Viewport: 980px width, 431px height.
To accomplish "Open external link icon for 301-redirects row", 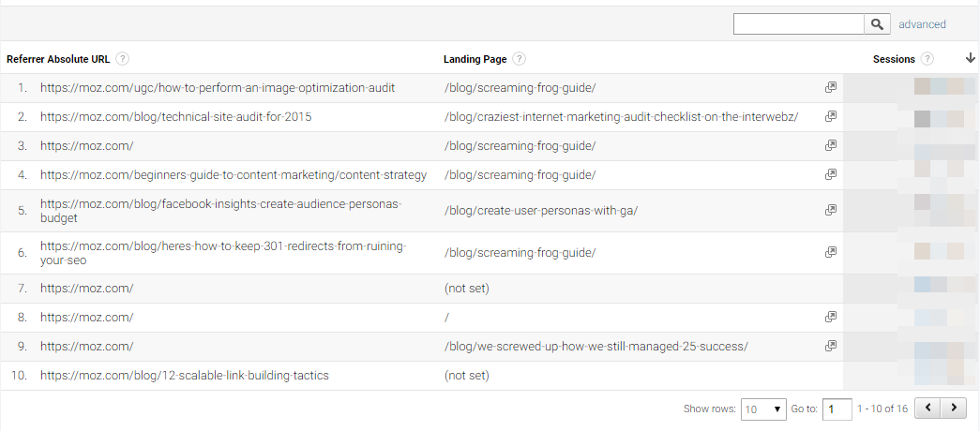I will (x=830, y=253).
